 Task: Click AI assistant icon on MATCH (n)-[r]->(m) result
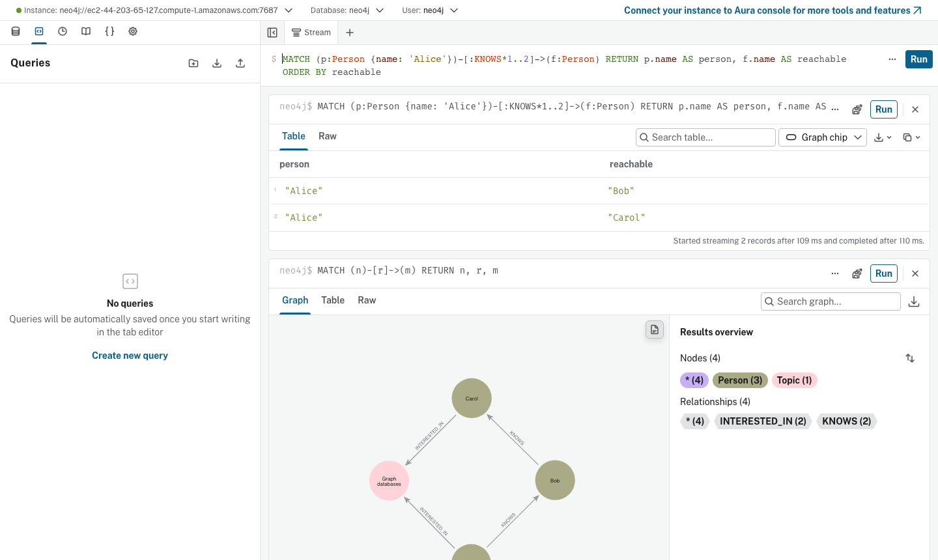(x=857, y=273)
